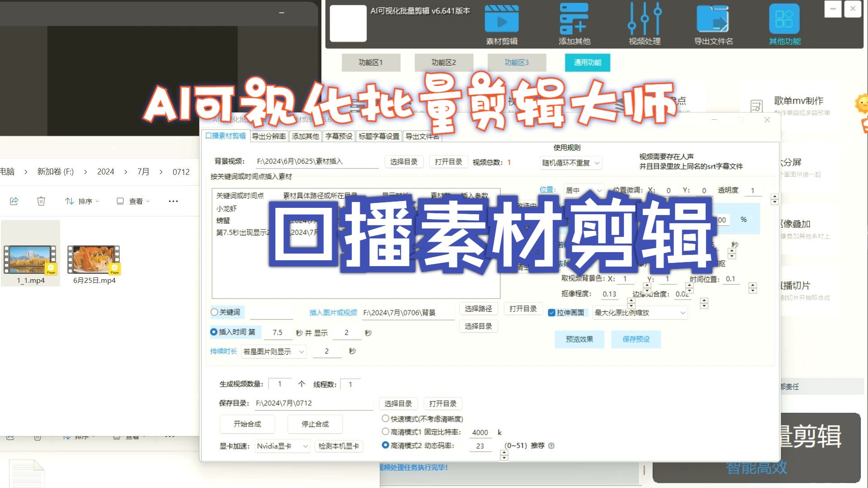Select the 1_1.mp4 video thumbnail
This screenshot has height=488, width=868.
pyautogui.click(x=30, y=260)
